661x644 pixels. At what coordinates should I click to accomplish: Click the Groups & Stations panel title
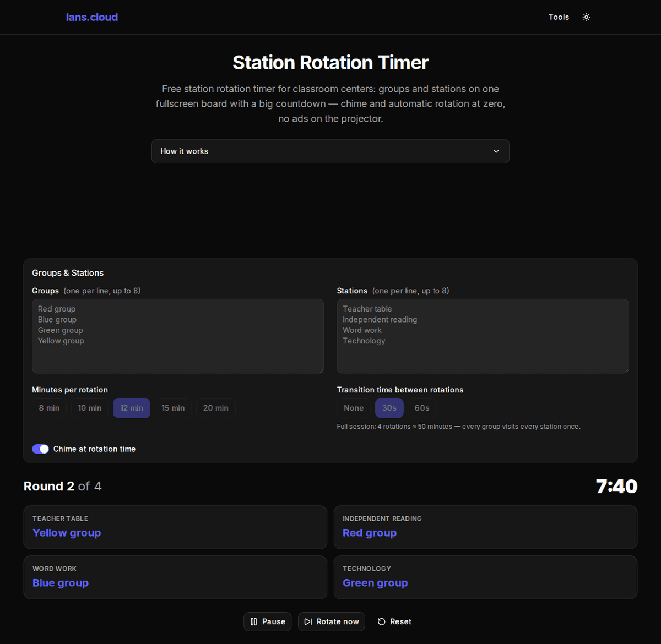[x=68, y=273]
